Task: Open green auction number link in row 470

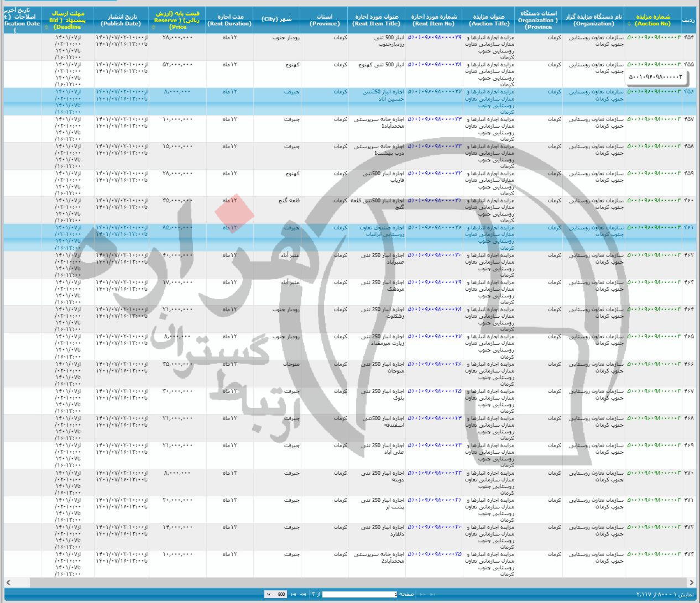Action: (x=654, y=473)
